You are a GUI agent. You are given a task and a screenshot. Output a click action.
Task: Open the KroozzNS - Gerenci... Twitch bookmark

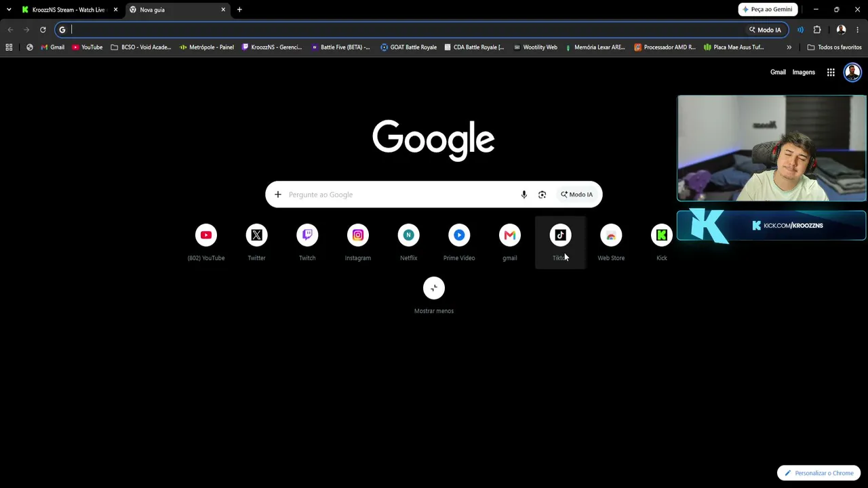pos(272,47)
